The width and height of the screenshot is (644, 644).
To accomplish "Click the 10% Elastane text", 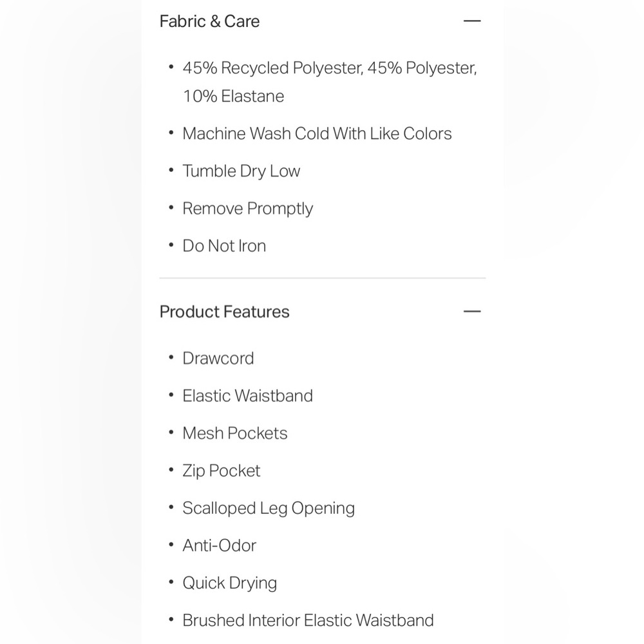I will pyautogui.click(x=233, y=96).
